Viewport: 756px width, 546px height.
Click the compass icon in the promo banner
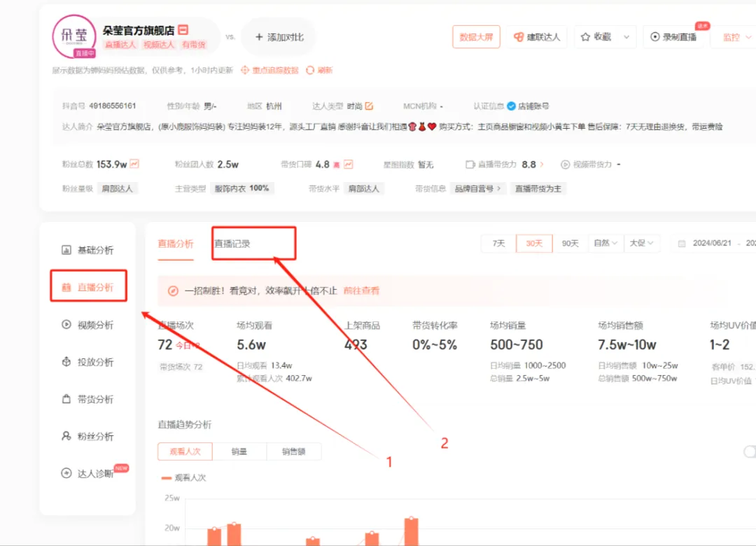[x=173, y=290]
